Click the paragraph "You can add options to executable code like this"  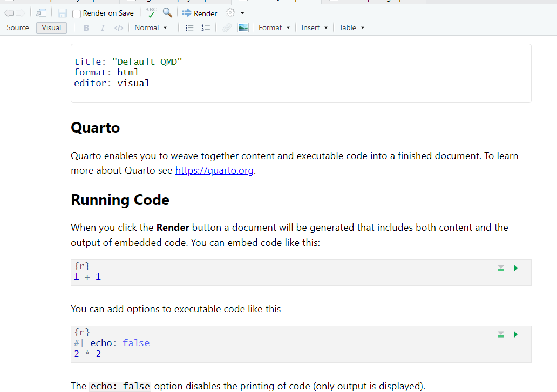point(176,309)
